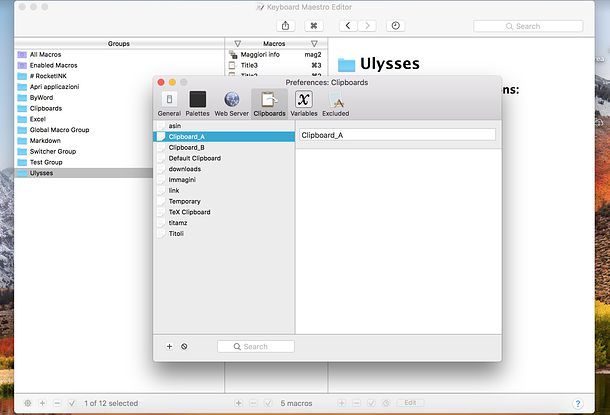Select the Markdown group
Screen dimensions: 610x415
(84, 140)
